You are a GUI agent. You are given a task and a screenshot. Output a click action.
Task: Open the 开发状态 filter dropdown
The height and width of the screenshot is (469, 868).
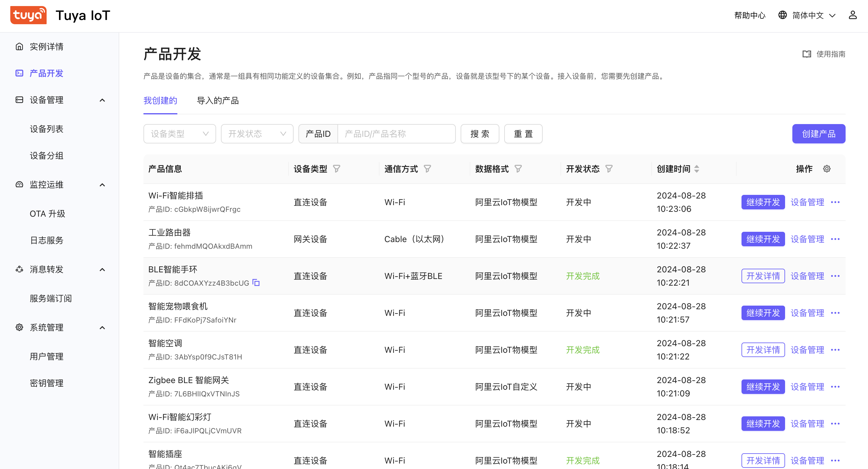click(x=257, y=134)
